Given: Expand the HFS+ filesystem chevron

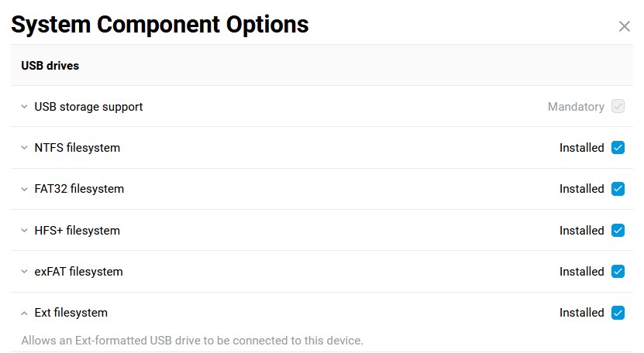Looking at the screenshot, I should click(24, 231).
